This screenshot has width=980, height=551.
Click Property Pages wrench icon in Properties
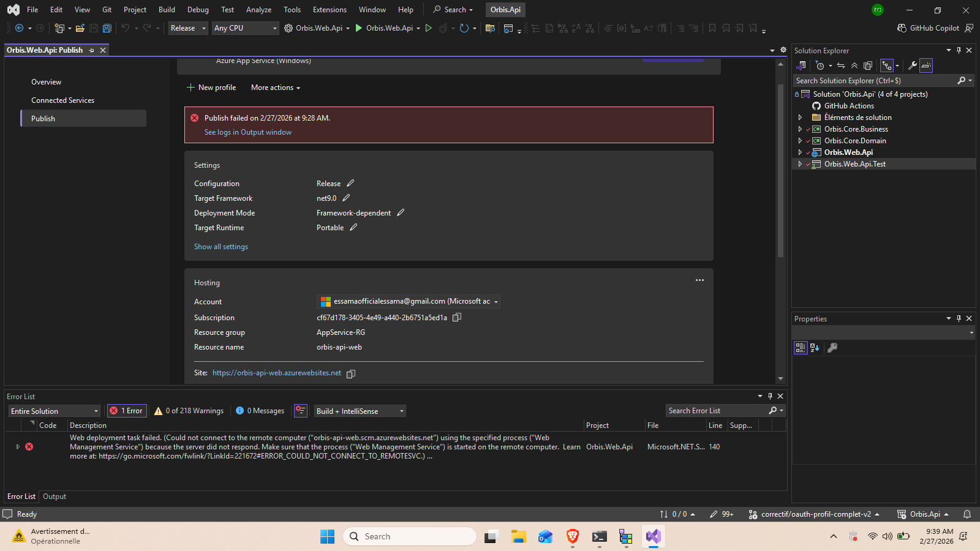pyautogui.click(x=832, y=348)
